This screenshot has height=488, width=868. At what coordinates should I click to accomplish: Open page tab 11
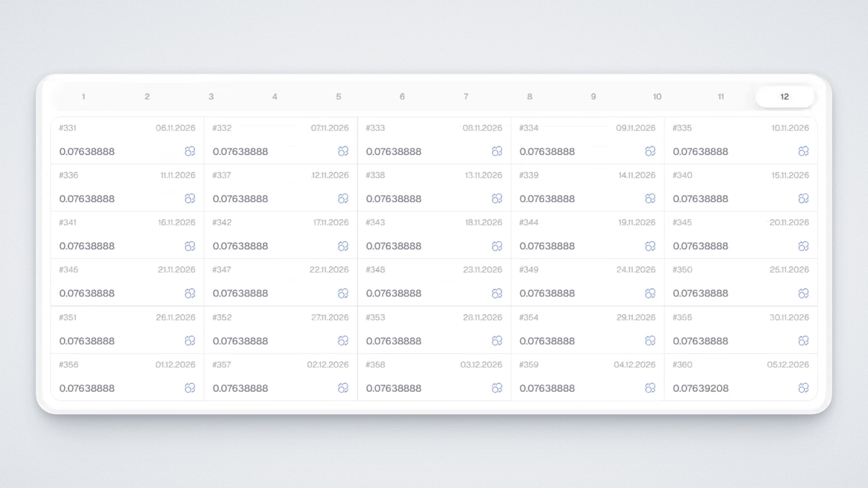(721, 97)
